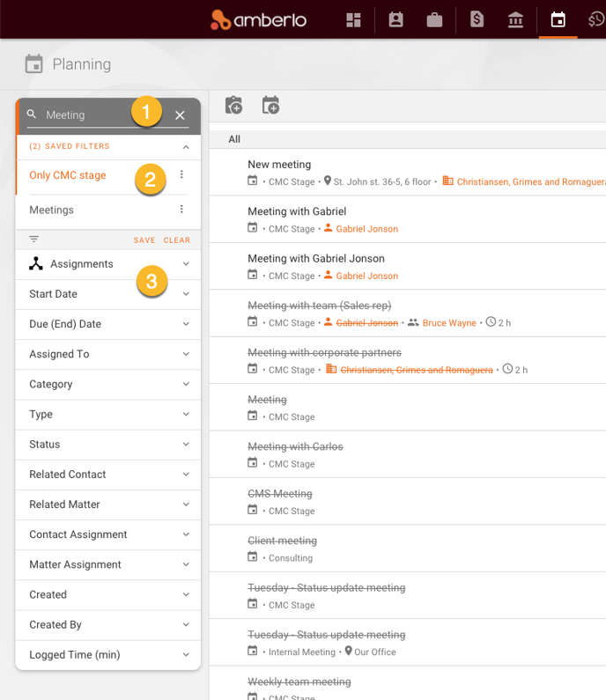Image resolution: width=606 pixels, height=700 pixels.
Task: Expand the Assignments filter
Action: 186,264
